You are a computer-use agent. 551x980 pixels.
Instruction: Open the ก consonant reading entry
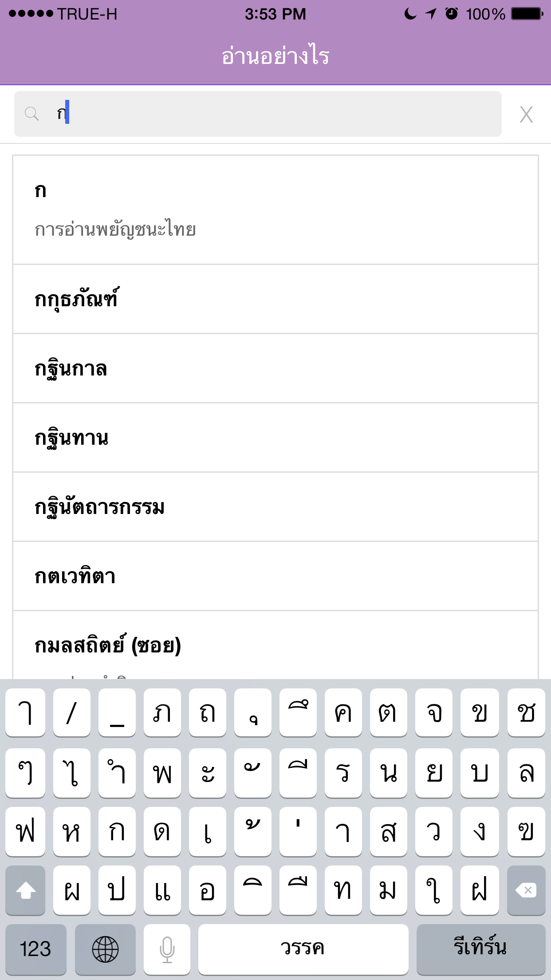pyautogui.click(x=275, y=210)
